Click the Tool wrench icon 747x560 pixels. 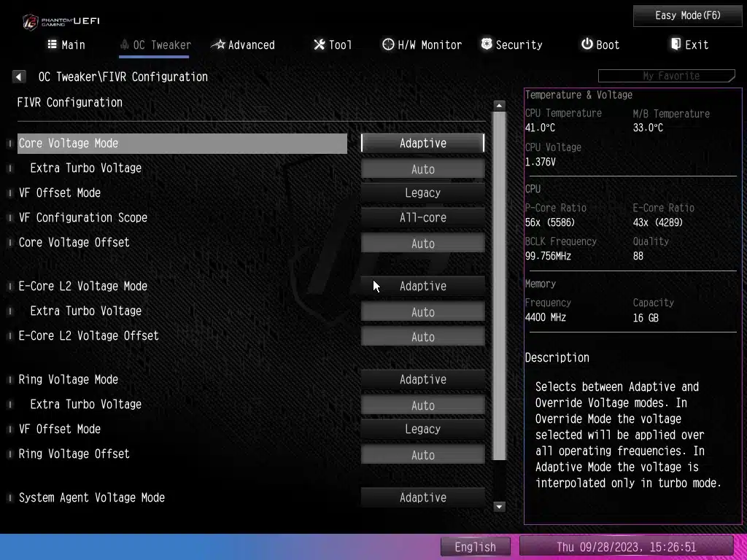click(319, 44)
